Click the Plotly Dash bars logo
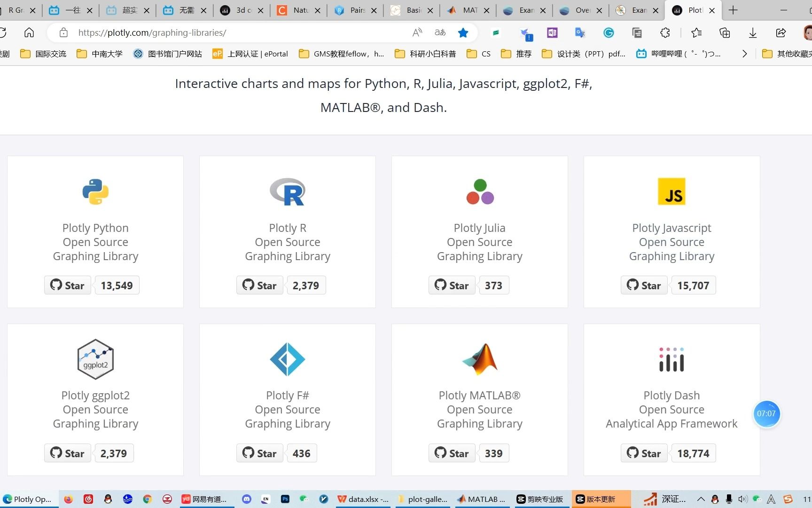812x508 pixels. coord(671,359)
